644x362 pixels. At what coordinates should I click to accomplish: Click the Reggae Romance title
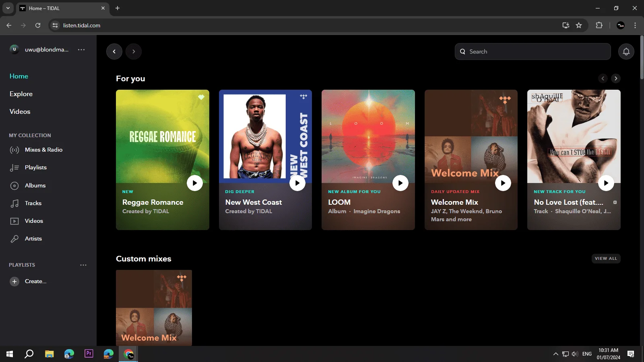153,202
